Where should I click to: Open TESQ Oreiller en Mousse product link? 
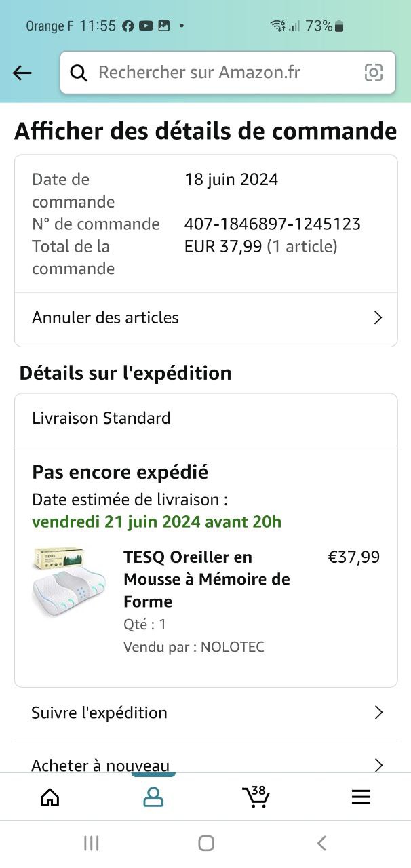206,578
